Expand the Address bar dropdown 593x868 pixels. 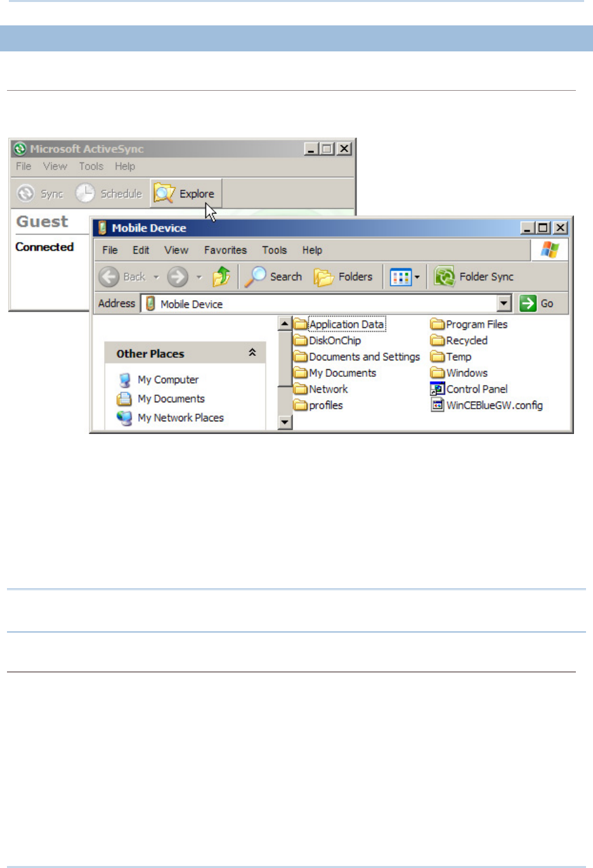point(504,303)
